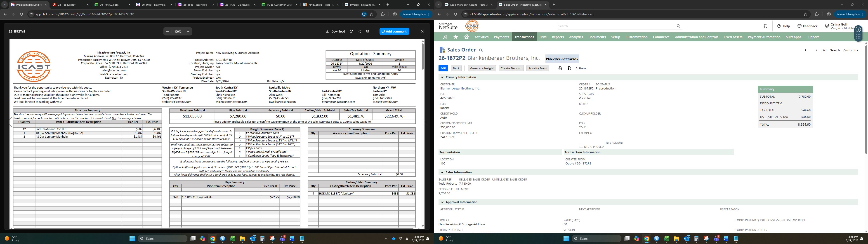868x244 pixels.
Task: Open the PDF attachment in a new tab icon
Action: [x=351, y=31]
